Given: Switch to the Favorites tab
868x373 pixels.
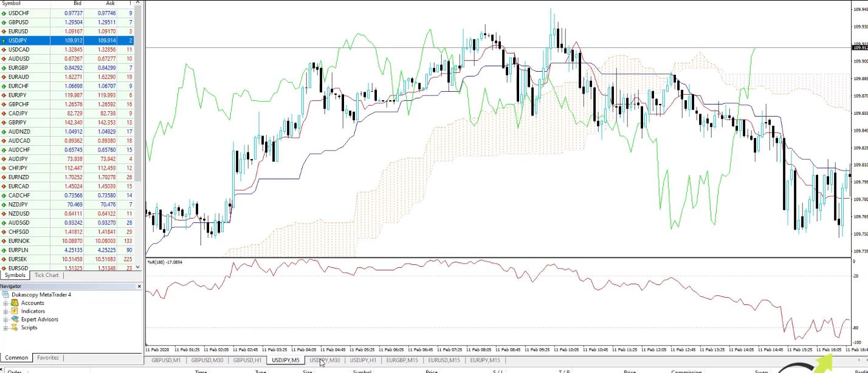Looking at the screenshot, I should pos(47,357).
